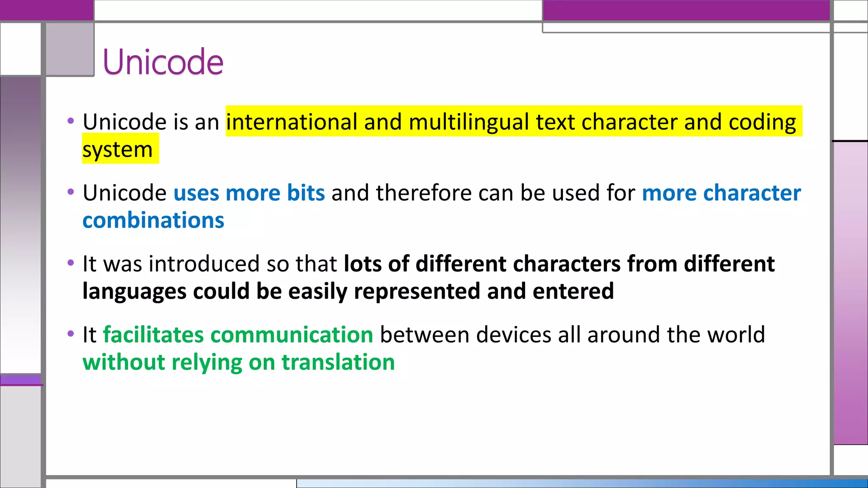
Task: Click the bold text "lots of different characters"
Action: (482, 264)
